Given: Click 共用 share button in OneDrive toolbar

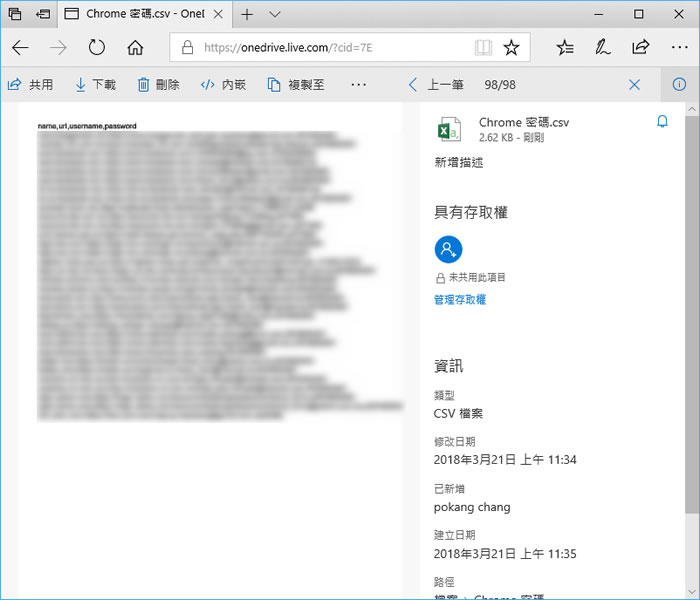Looking at the screenshot, I should pyautogui.click(x=30, y=84).
